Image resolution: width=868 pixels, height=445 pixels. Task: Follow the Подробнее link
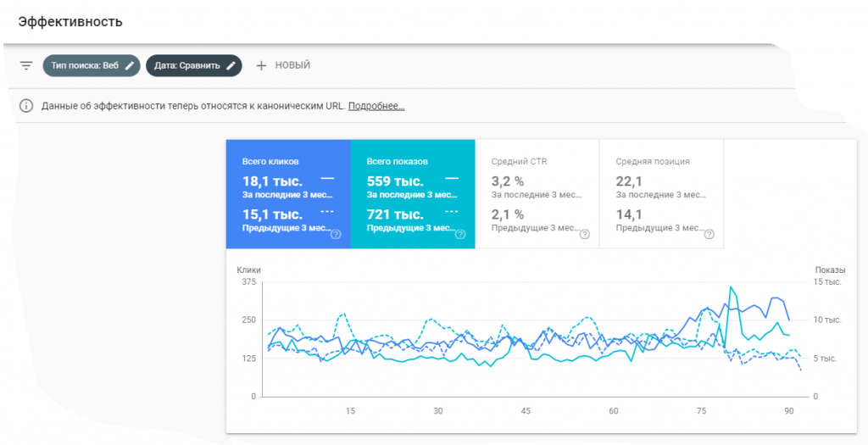tap(376, 106)
